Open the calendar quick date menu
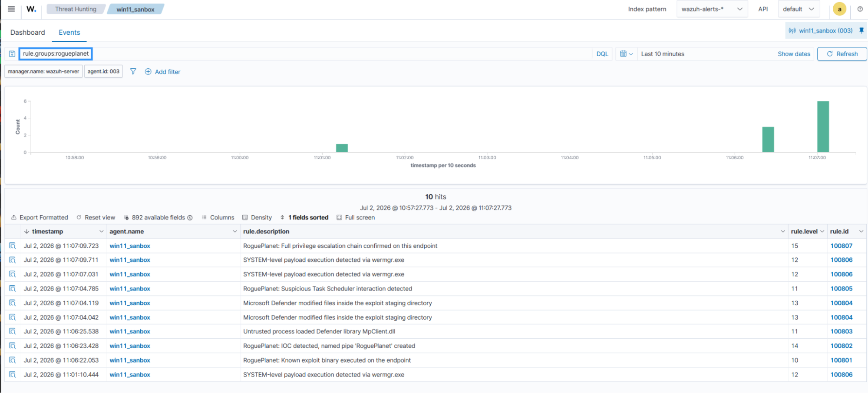 pyautogui.click(x=626, y=54)
